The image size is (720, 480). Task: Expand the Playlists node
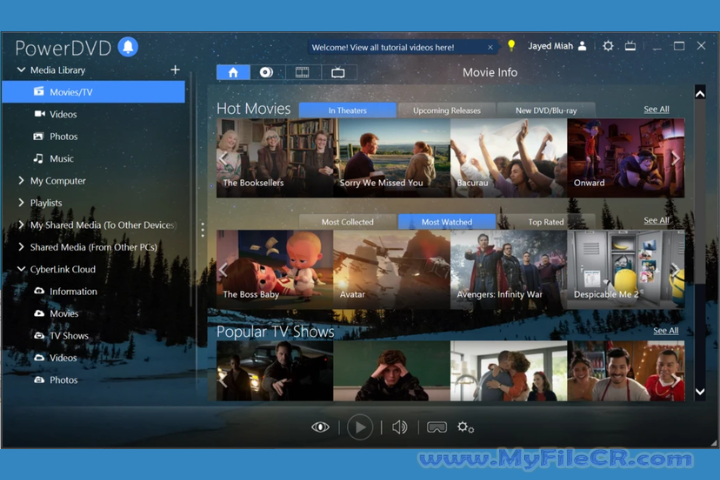(21, 203)
